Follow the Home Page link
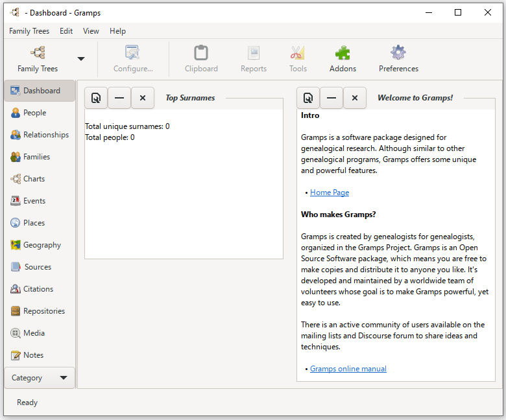The height and width of the screenshot is (420, 506). [330, 192]
